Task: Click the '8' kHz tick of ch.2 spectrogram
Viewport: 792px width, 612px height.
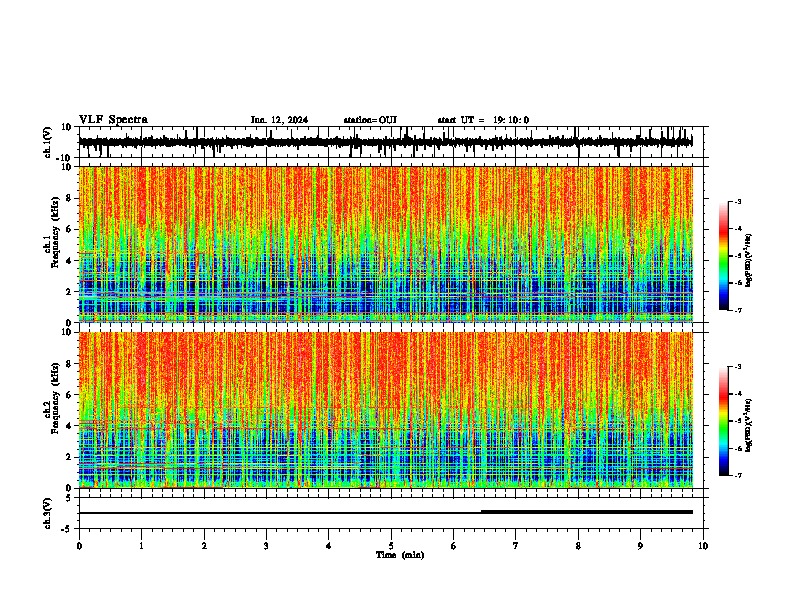Action: 70,364
